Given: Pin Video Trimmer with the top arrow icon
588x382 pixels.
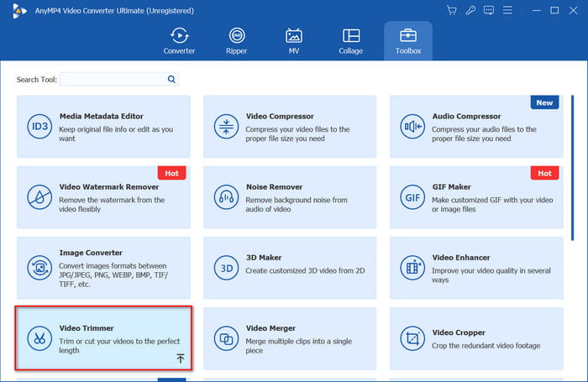Looking at the screenshot, I should click(x=181, y=358).
